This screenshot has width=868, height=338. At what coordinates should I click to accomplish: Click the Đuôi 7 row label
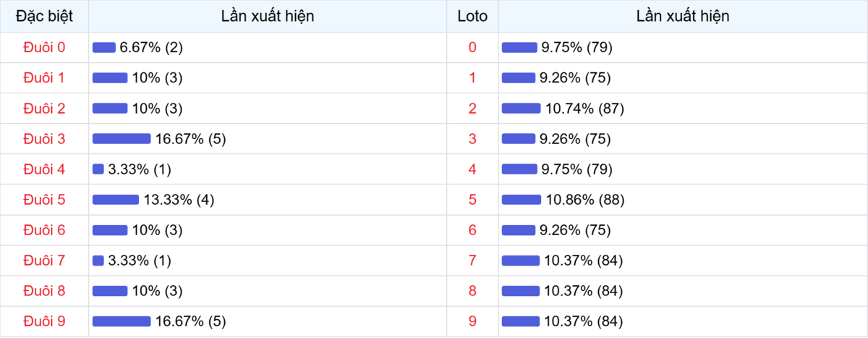click(44, 261)
